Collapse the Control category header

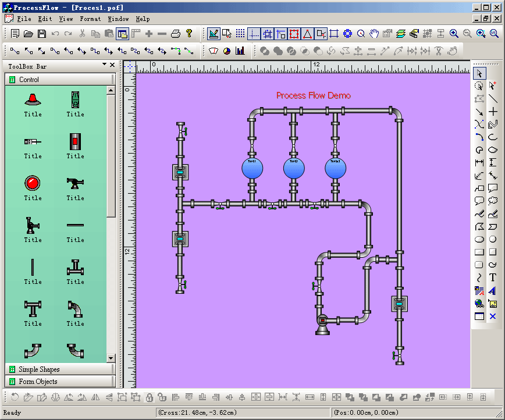click(60, 80)
